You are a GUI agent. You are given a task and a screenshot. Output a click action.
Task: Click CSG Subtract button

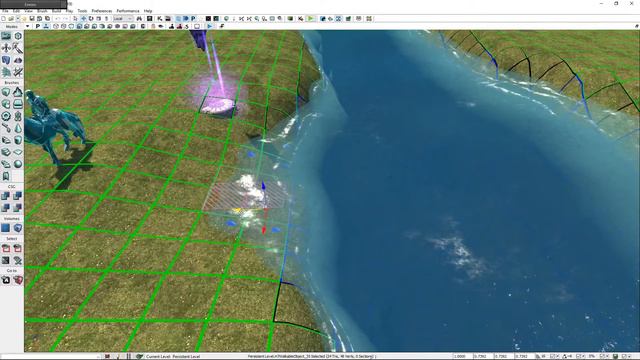point(18,196)
